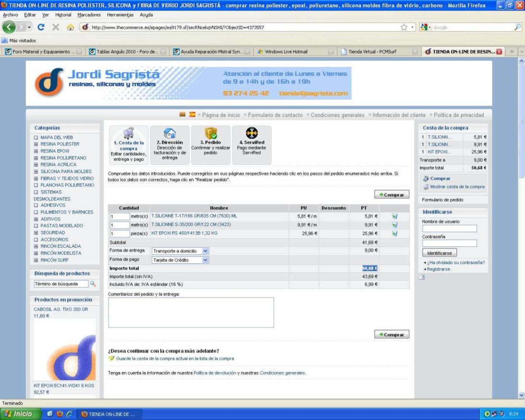Click the small icon below Registrarse
This screenshot has height=420, width=525.
click(x=422, y=277)
